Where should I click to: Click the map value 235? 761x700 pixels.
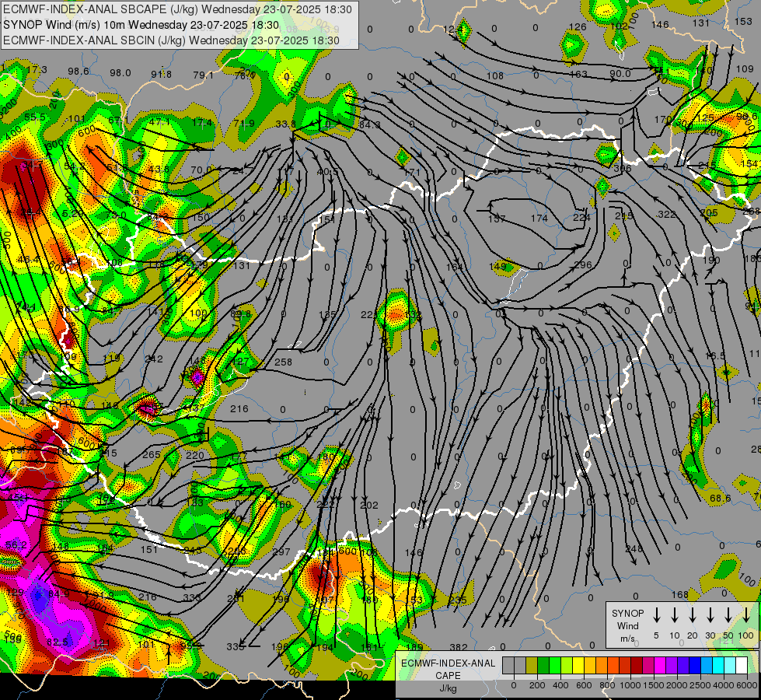(458, 600)
